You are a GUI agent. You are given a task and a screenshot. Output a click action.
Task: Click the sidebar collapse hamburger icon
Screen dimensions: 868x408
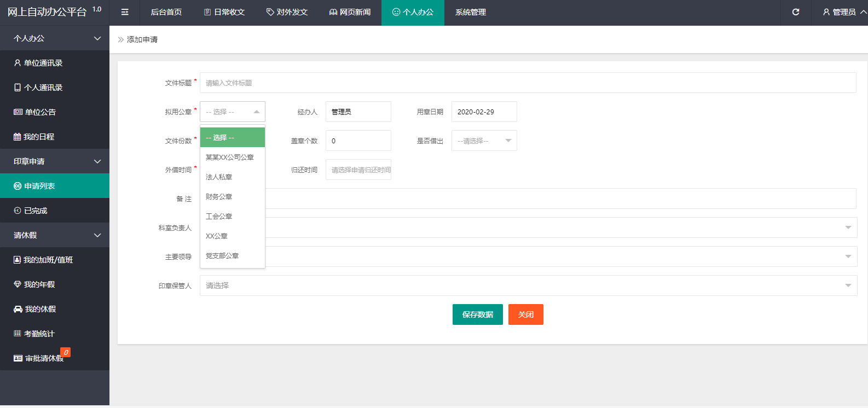tap(125, 12)
